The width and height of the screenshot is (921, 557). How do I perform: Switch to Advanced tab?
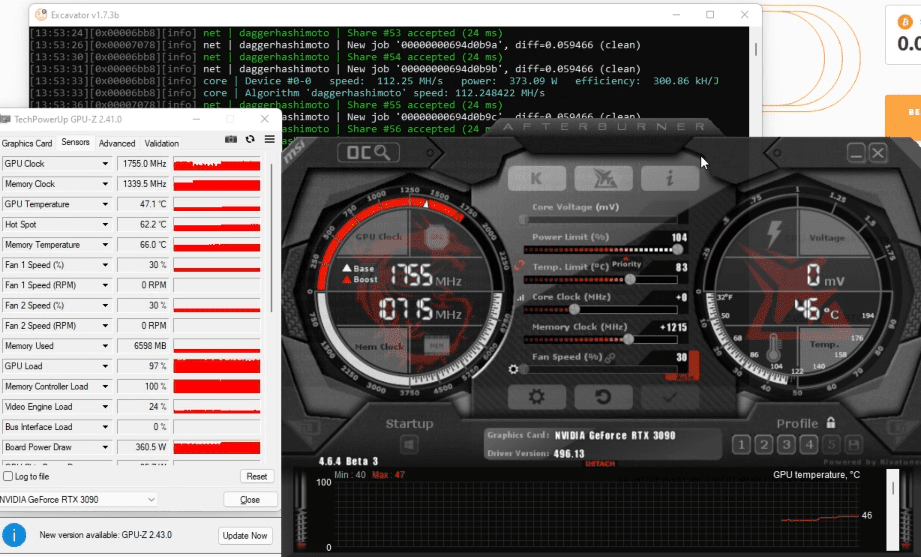[117, 143]
